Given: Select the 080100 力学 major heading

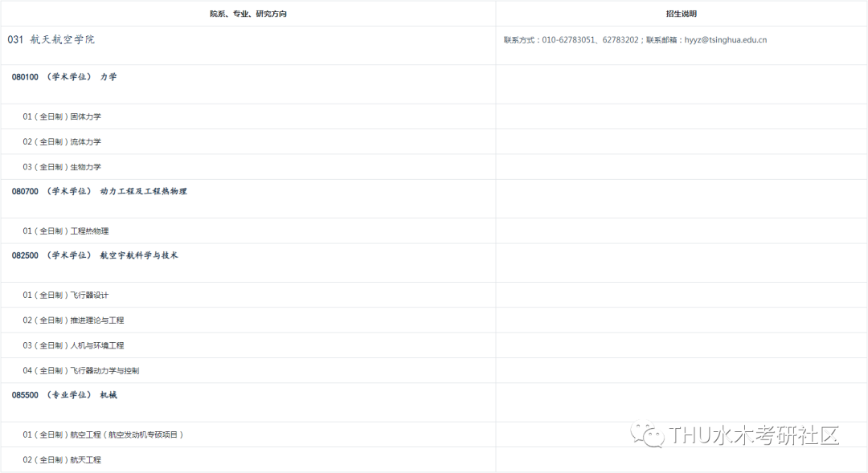Looking at the screenshot, I should tap(64, 77).
